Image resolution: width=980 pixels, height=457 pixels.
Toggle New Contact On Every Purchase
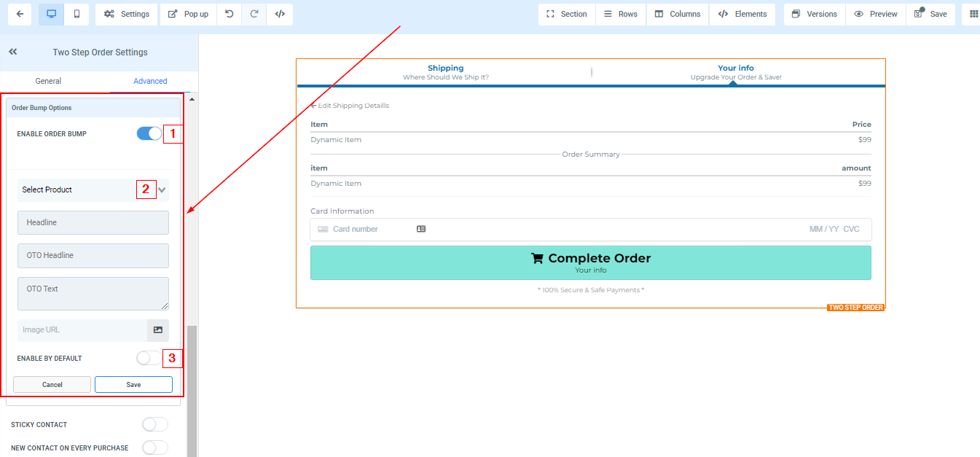coord(154,448)
